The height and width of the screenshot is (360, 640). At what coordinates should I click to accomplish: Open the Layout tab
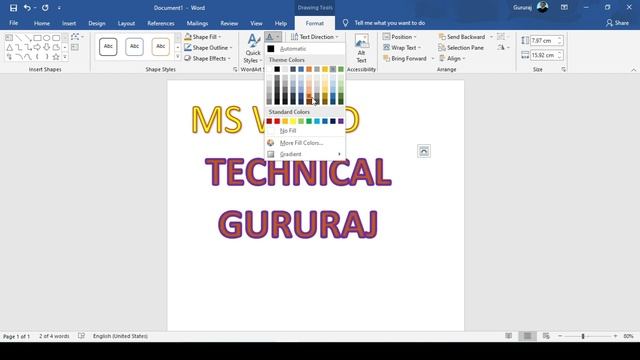tap(126, 23)
